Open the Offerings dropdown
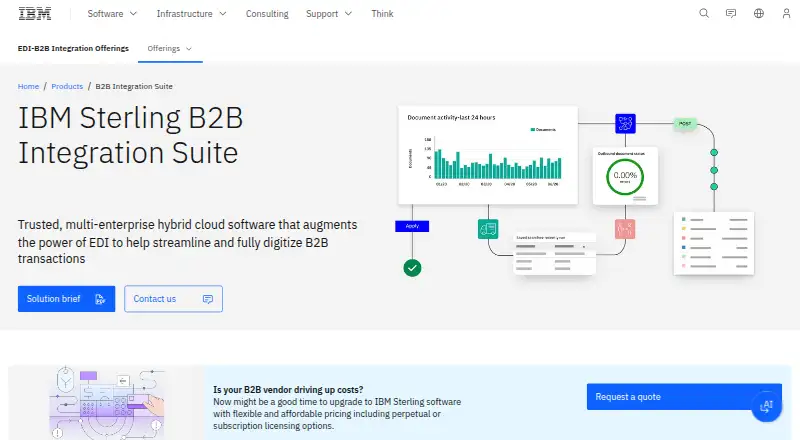Screen dimensions: 800x440 point(170,48)
